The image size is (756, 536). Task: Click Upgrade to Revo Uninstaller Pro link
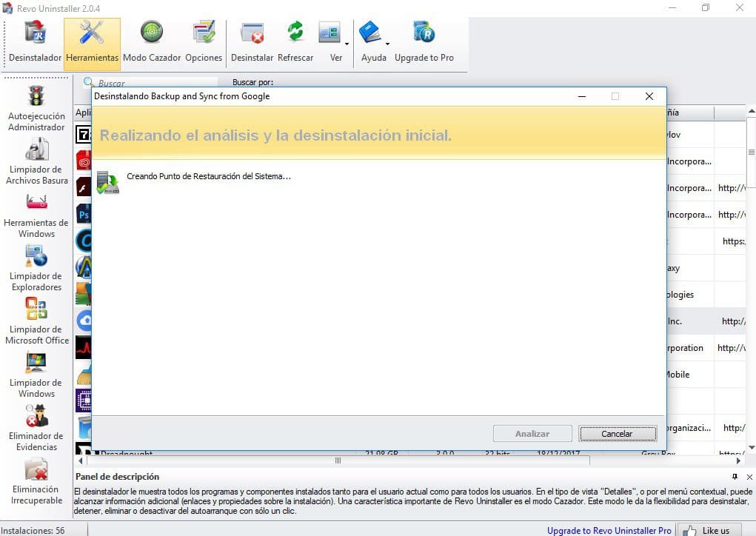click(609, 531)
